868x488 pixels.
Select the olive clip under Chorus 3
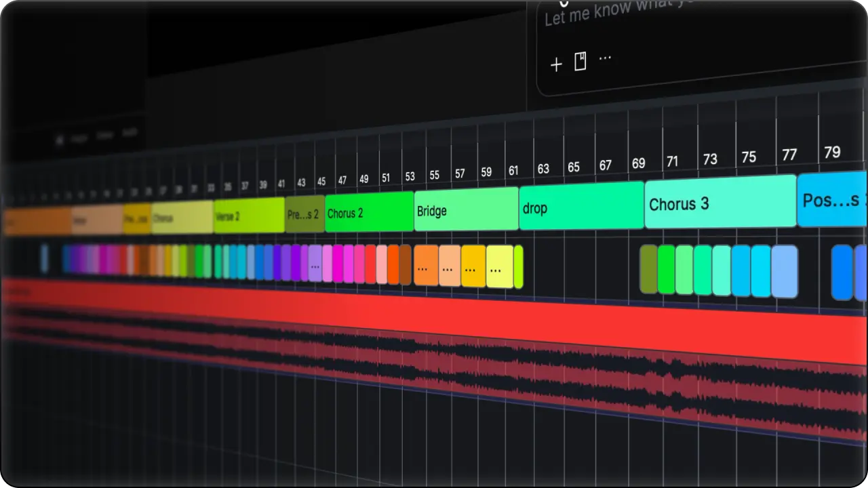click(649, 269)
